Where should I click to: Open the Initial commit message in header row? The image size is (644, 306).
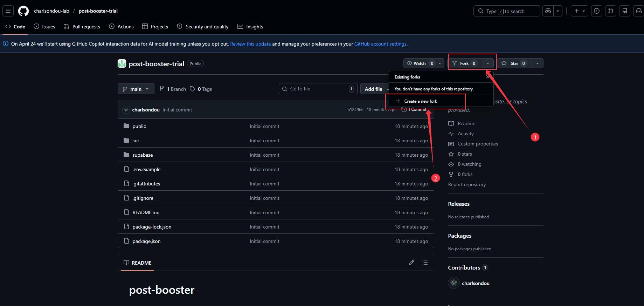click(177, 110)
